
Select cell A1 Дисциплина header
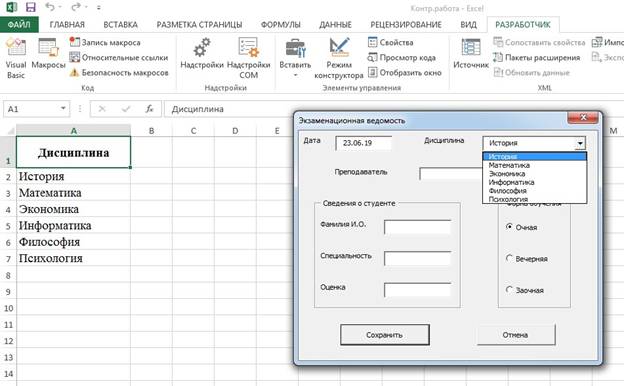tap(73, 152)
